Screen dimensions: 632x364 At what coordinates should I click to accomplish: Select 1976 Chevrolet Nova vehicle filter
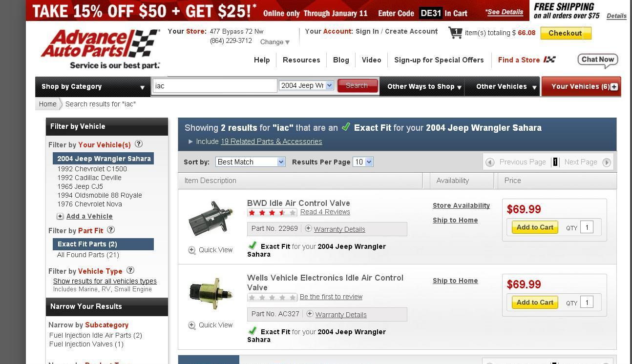(89, 204)
